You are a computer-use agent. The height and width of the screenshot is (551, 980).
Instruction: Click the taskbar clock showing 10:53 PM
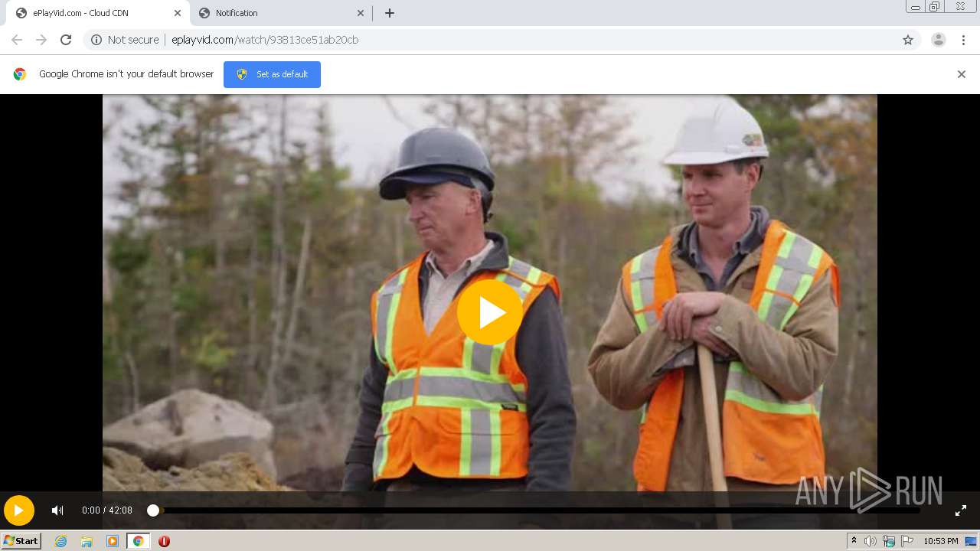click(940, 541)
